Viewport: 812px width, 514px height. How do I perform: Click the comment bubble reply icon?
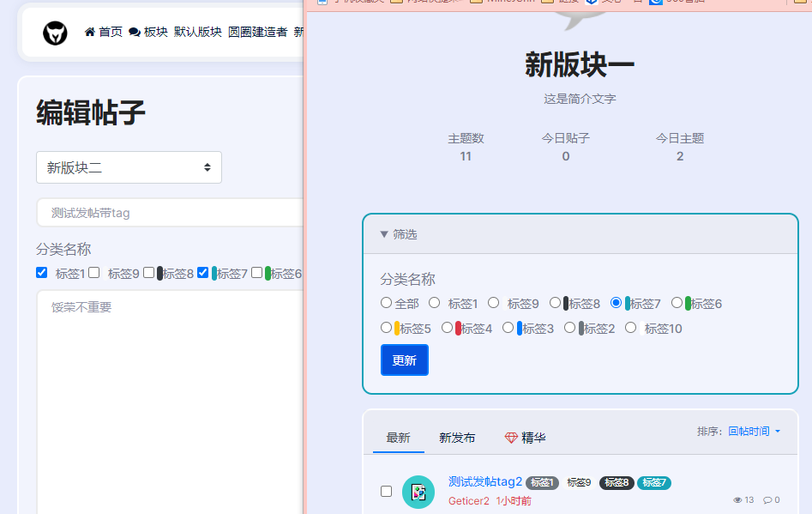coord(767,499)
